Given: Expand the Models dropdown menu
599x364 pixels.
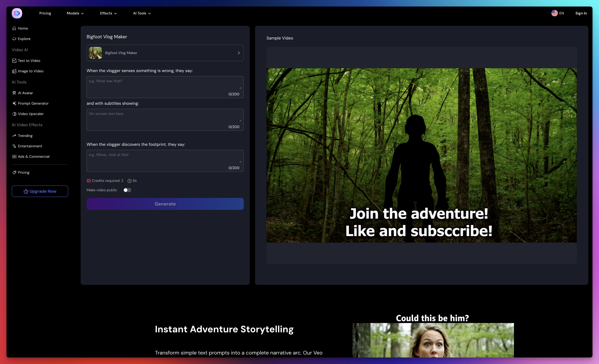Looking at the screenshot, I should pyautogui.click(x=75, y=13).
